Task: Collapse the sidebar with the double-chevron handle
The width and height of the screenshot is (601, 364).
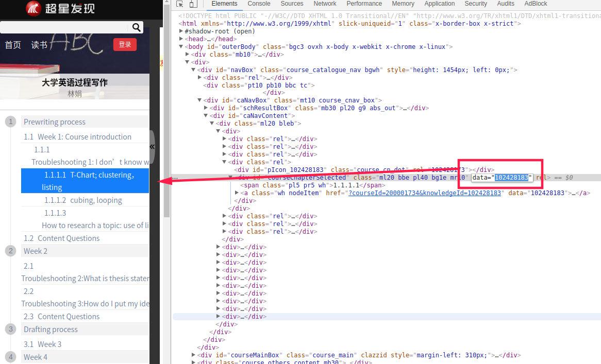Action: coord(152,147)
